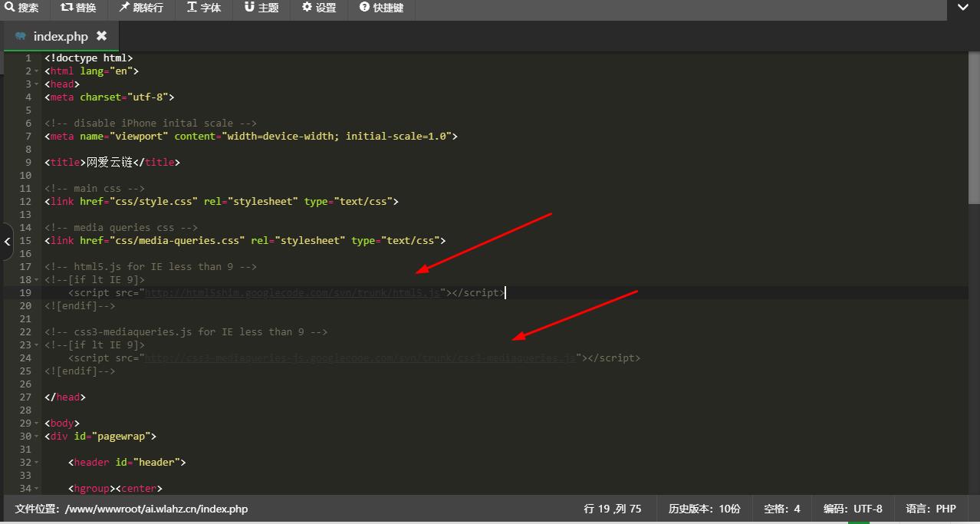The height and width of the screenshot is (524, 980).
Task: Click line number 9 in the gutter
Action: click(28, 163)
